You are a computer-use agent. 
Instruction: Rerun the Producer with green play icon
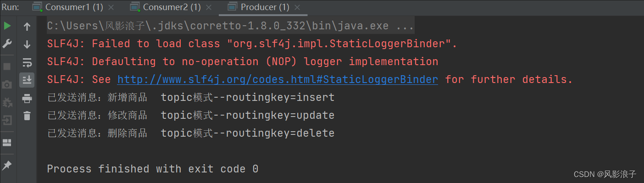(7, 26)
